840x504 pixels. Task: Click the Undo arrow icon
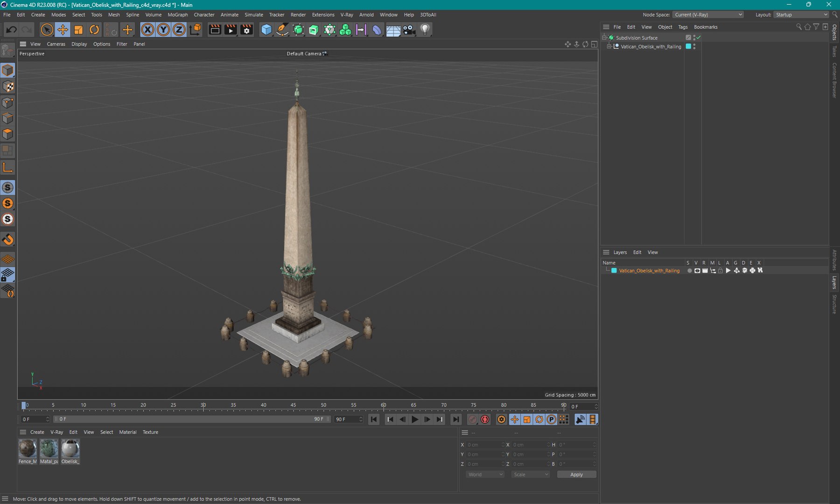pos(11,30)
